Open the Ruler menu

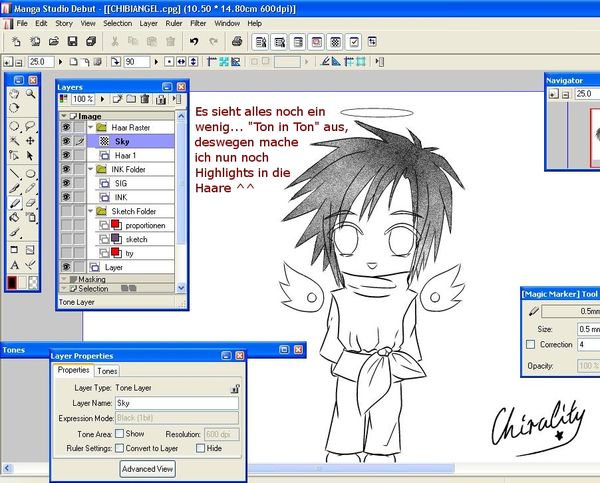(x=174, y=23)
